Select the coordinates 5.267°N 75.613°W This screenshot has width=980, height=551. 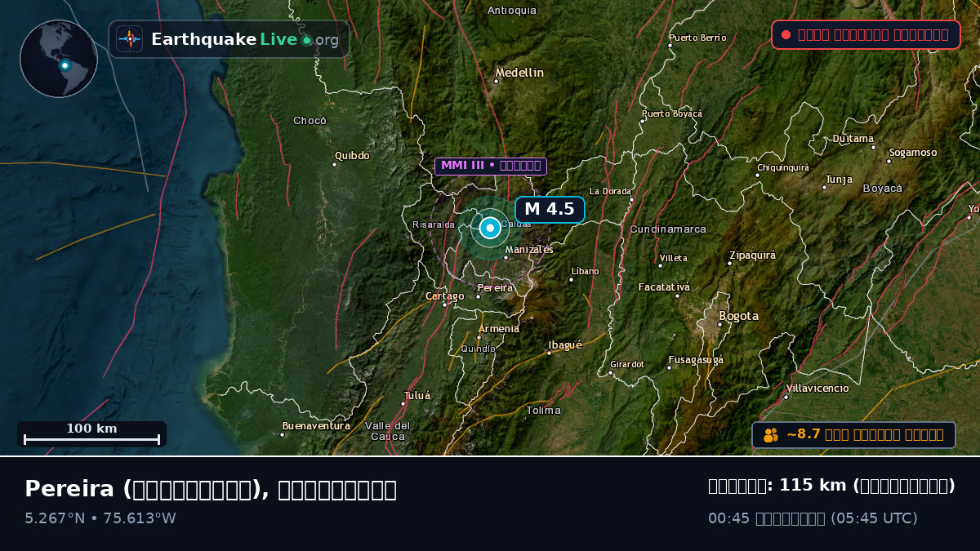click(100, 518)
